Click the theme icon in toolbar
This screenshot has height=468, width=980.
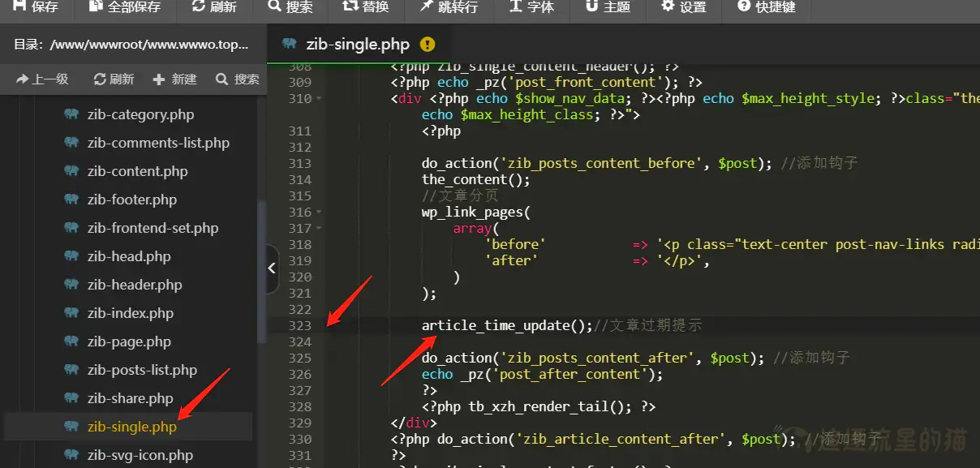tap(591, 6)
